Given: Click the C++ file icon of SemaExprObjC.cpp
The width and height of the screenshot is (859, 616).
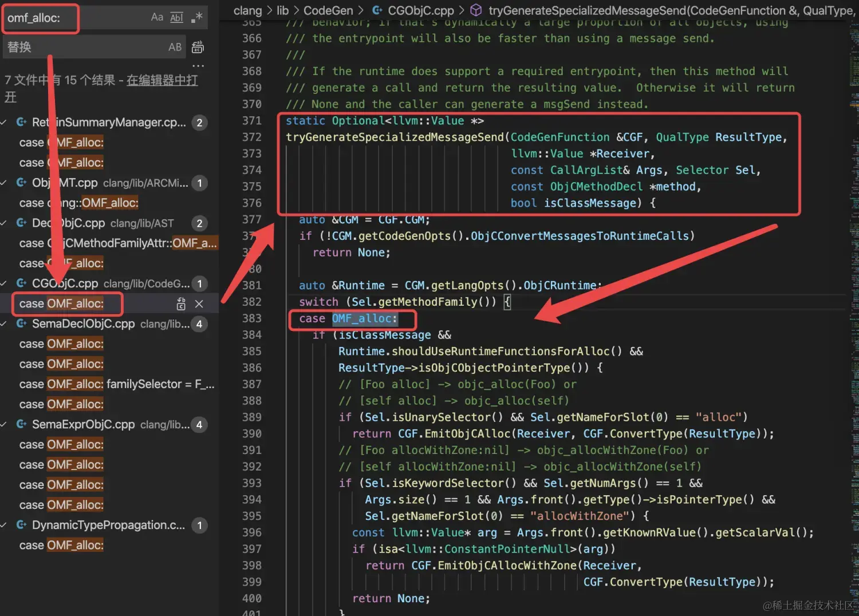Looking at the screenshot, I should coord(22,424).
